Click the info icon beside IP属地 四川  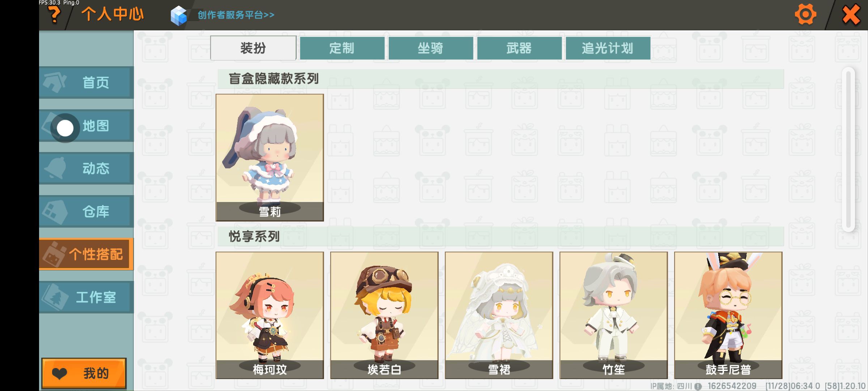pyautogui.click(x=698, y=387)
